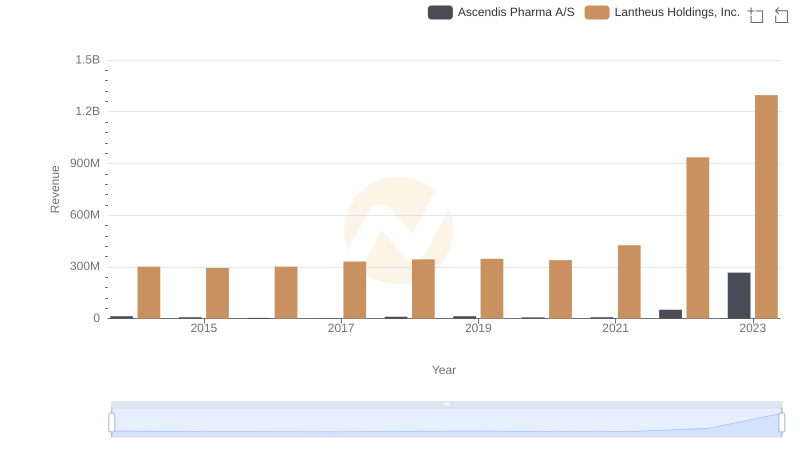The width and height of the screenshot is (800, 461).
Task: Click the Ascendis 2022 revenue bar
Action: point(670,314)
